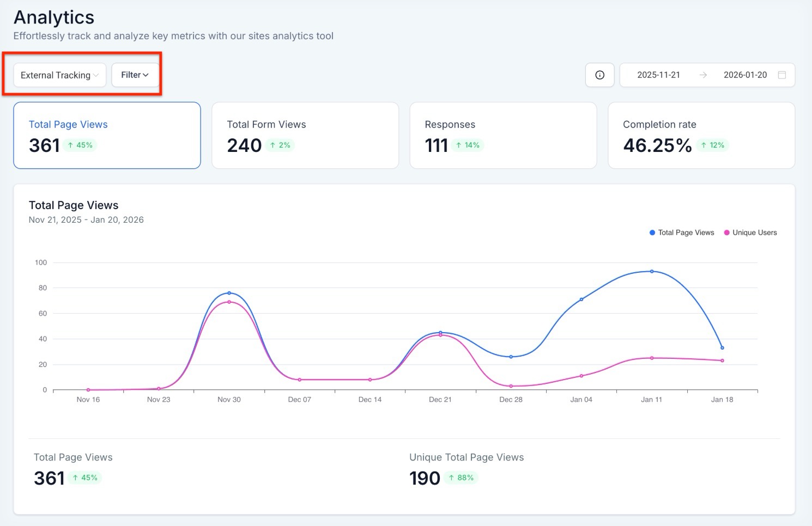Open the Completion rate metric card
812x526 pixels.
[x=701, y=135]
